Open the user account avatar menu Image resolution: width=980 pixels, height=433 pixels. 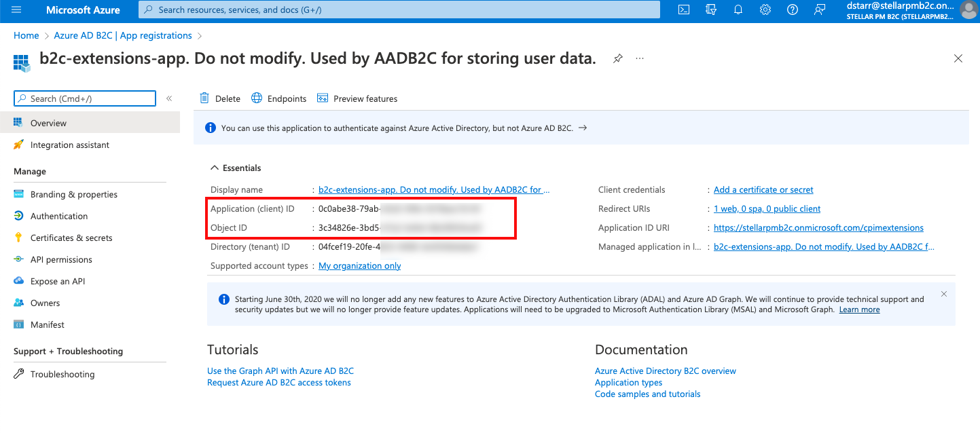click(967, 10)
